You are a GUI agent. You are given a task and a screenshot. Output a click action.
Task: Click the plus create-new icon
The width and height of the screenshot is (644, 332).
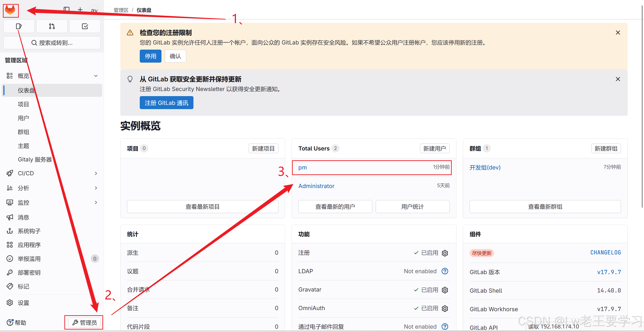[80, 10]
